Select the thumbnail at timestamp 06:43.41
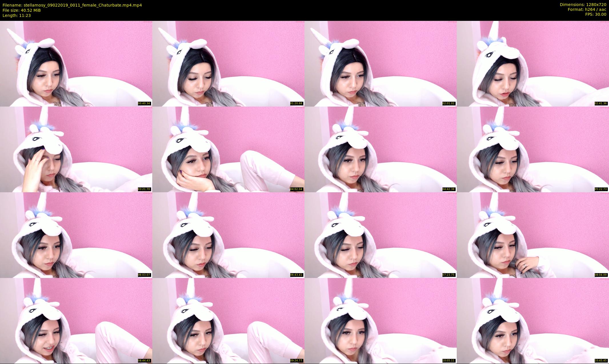Viewport: 609px width, 364px height. coord(228,235)
